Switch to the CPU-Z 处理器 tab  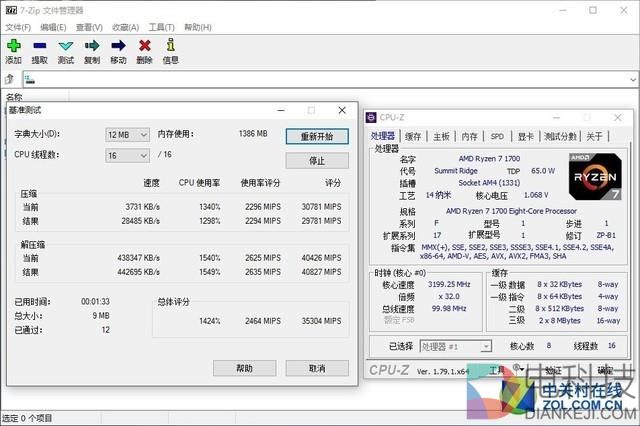(x=382, y=136)
